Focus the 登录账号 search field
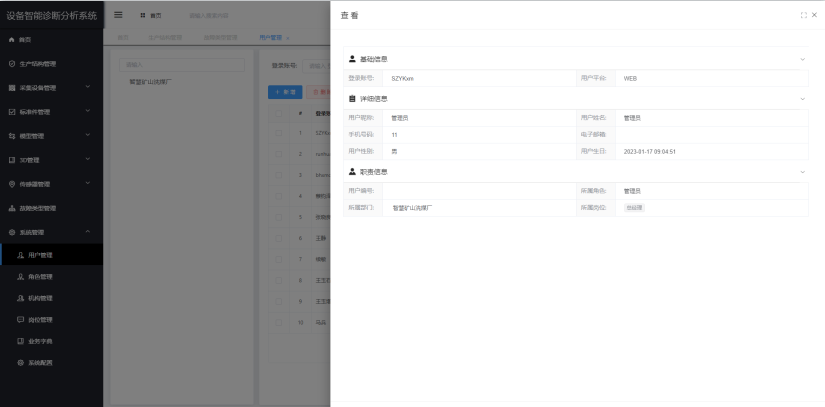Image resolution: width=825 pixels, height=407 pixels. tap(317, 66)
